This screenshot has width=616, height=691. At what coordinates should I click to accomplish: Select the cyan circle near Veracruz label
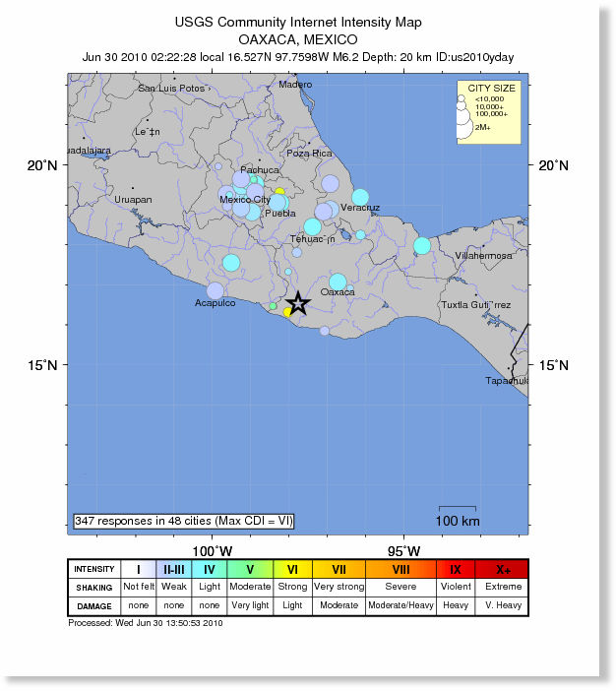point(360,197)
